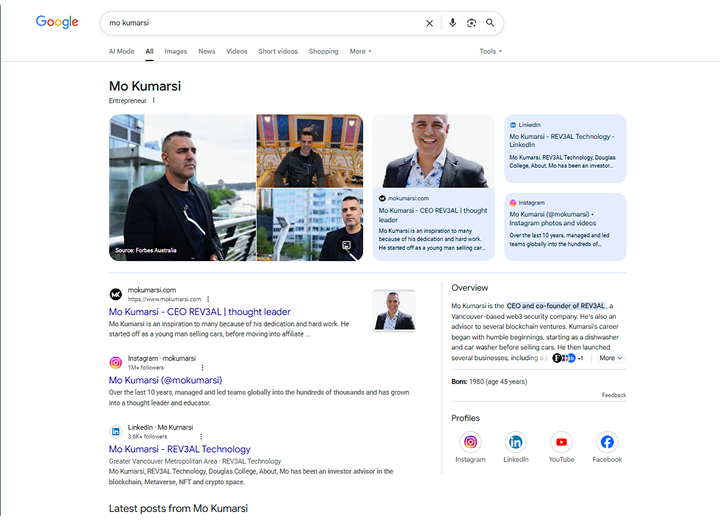
Task: Start voice search with the microphone icon
Action: 452,23
